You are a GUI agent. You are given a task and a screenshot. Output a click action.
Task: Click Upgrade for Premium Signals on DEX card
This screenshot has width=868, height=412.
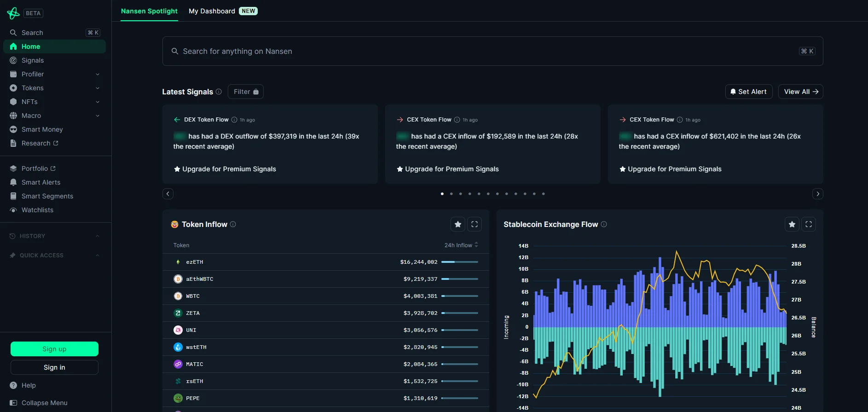225,169
